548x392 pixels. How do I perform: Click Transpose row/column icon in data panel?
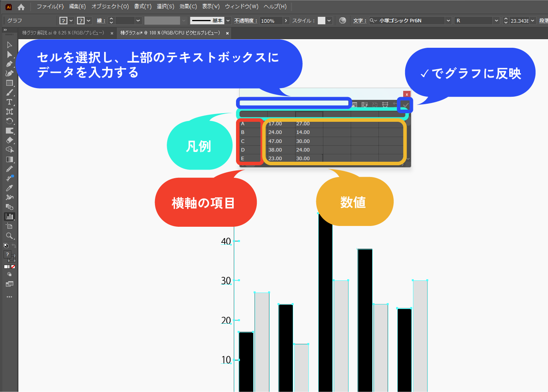[x=365, y=105]
